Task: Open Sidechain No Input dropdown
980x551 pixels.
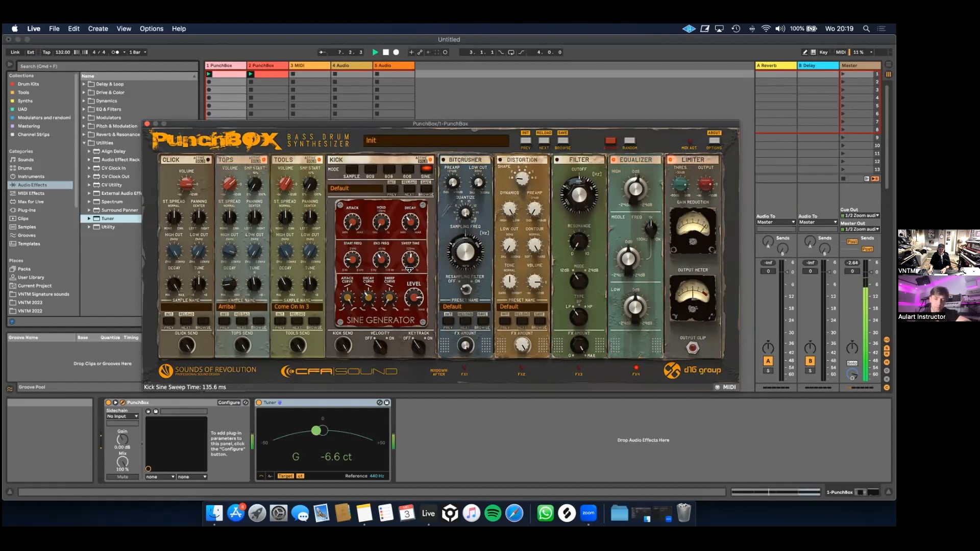Action: (122, 416)
